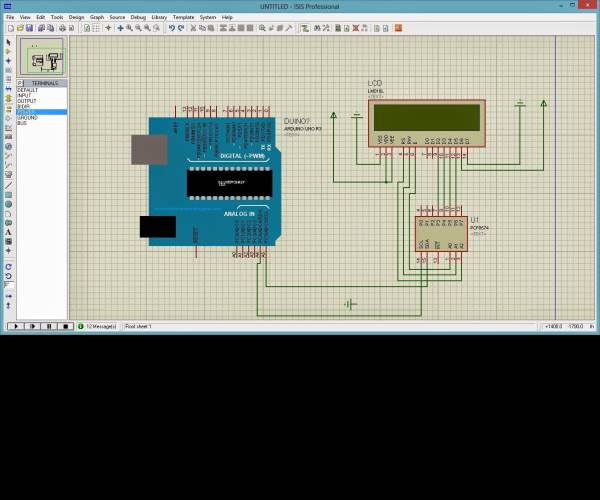Viewport: 600px width, 500px height.
Task: Select the 2D line drawing tool
Action: pyautogui.click(x=8, y=186)
